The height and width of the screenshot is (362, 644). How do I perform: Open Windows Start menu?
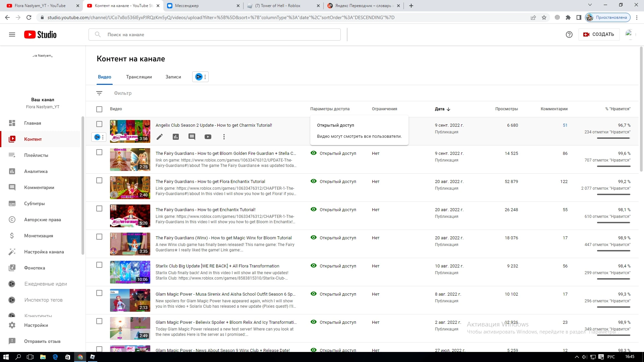[x=6, y=357]
